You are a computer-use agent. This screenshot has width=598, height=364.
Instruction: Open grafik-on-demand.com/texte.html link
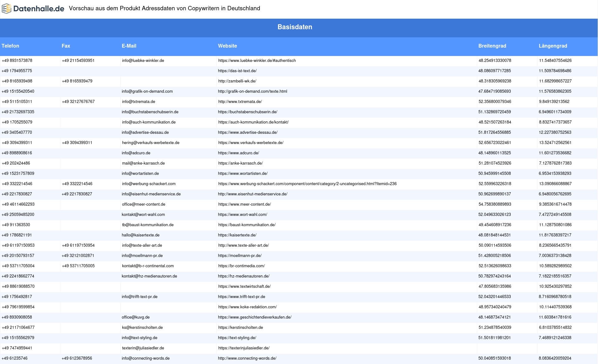(253, 91)
